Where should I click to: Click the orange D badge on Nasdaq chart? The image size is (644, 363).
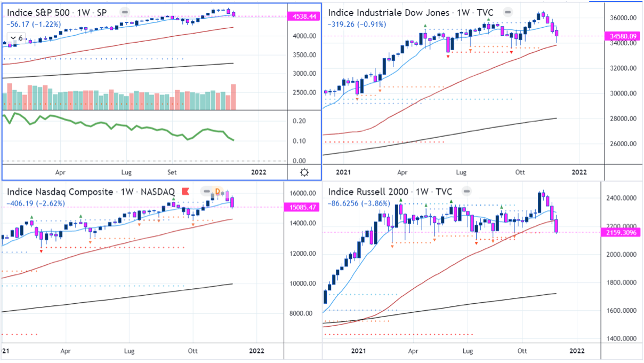[218, 191]
